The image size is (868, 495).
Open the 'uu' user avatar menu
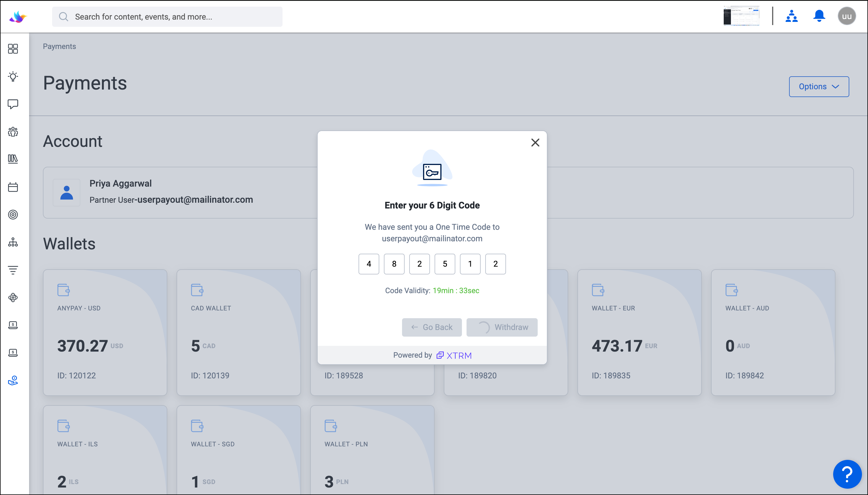[x=847, y=16]
